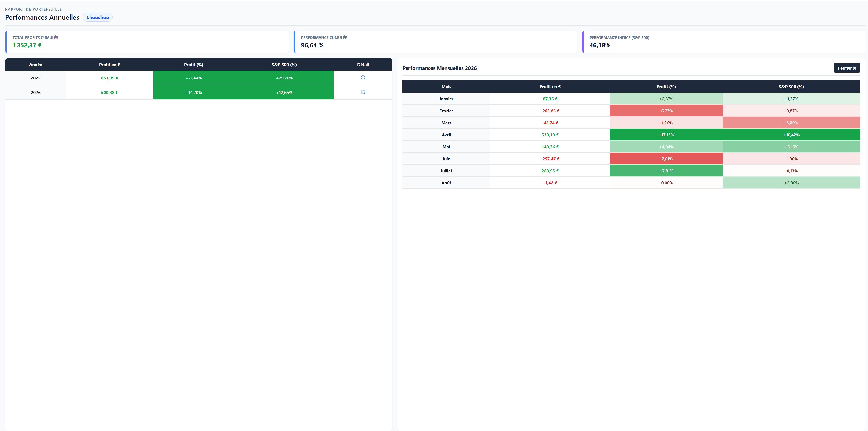The height and width of the screenshot is (431, 868).
Task: Select the Chouchou portfolio badge
Action: pos(98,17)
